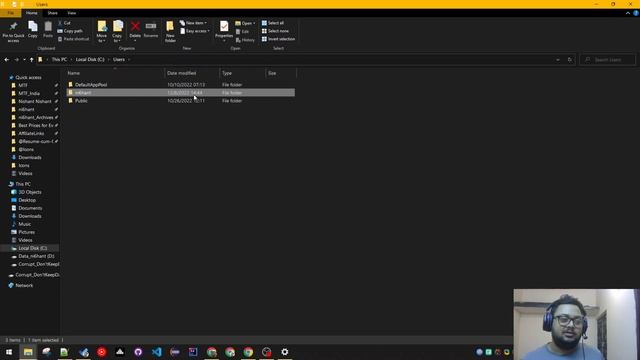Select Network in navigation pane
The width and height of the screenshot is (640, 360).
(x=24, y=286)
